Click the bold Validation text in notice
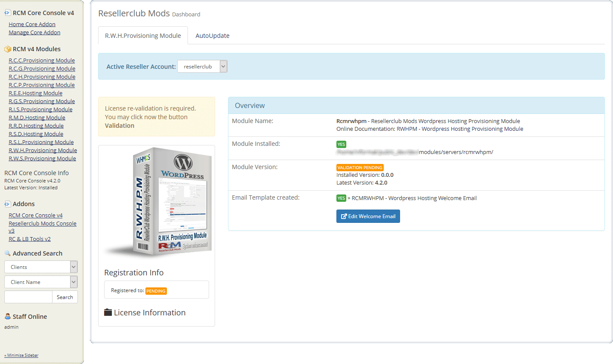Image resolution: width=613 pixels, height=364 pixels. [120, 126]
